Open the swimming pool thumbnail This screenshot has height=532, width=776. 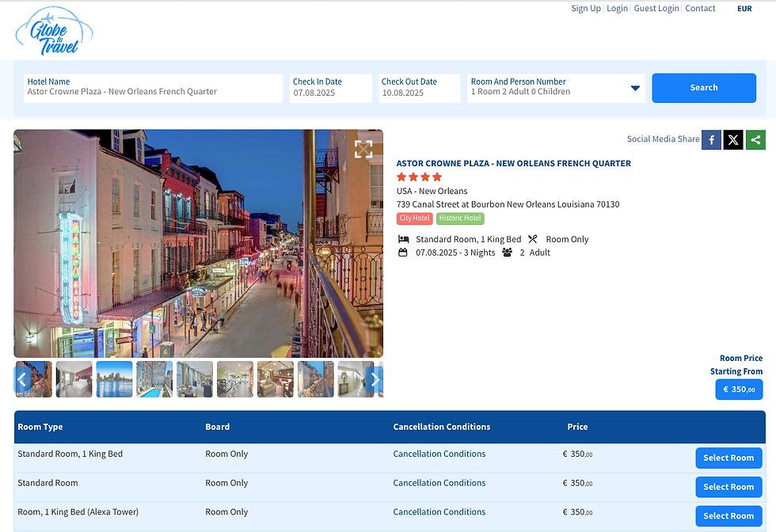[154, 379]
